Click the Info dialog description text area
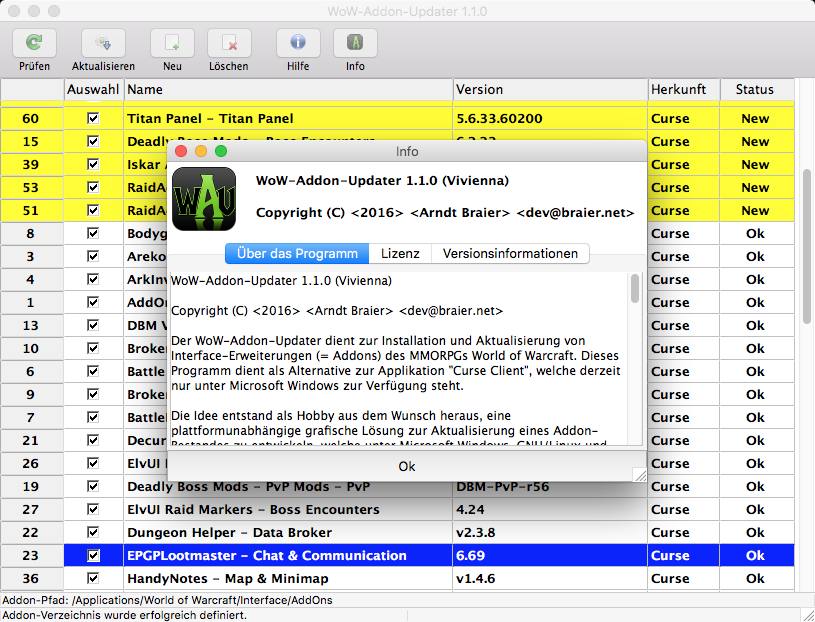 click(399, 359)
